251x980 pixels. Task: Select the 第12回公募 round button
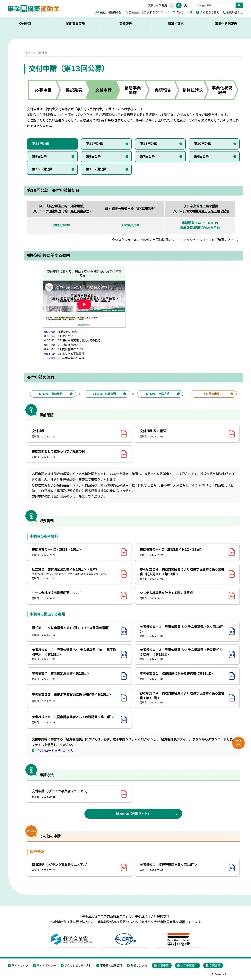106,144
